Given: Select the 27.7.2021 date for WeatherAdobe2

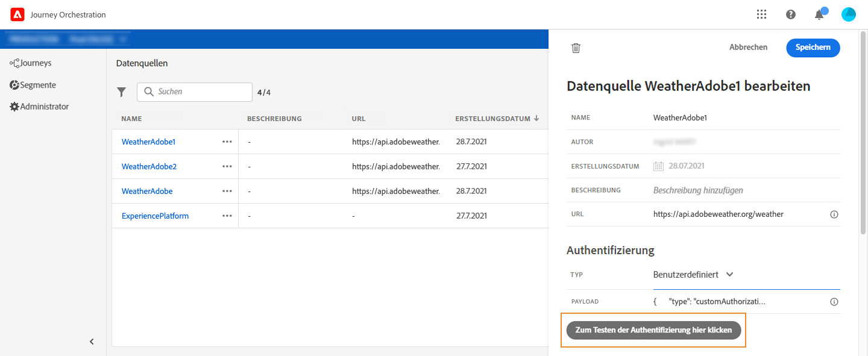Looking at the screenshot, I should point(471,166).
